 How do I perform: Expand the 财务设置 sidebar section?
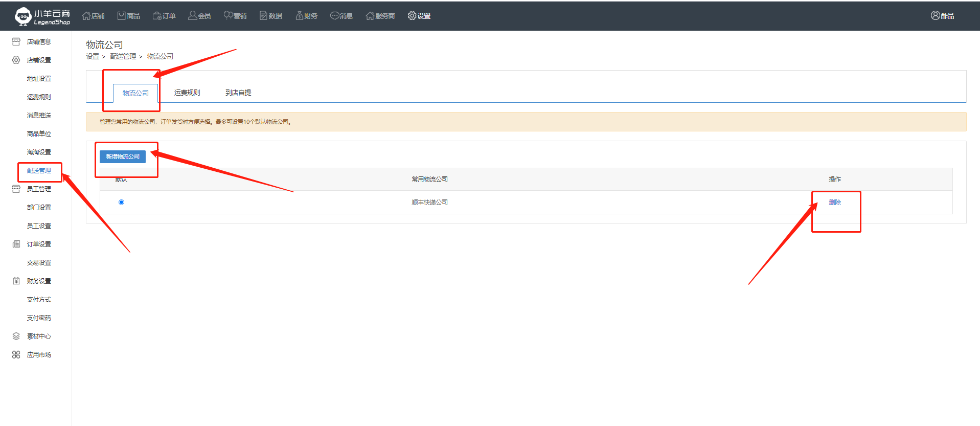38,281
